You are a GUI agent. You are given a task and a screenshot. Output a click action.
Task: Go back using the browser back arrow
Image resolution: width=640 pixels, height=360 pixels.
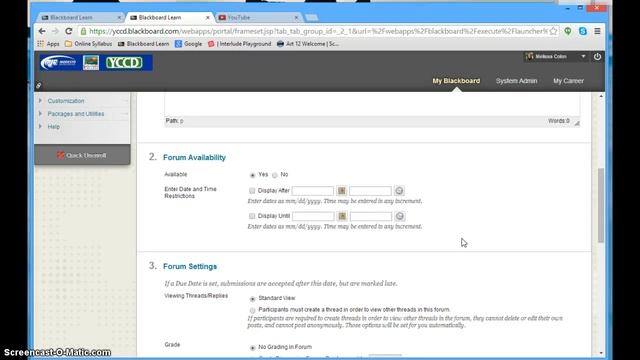pyautogui.click(x=42, y=31)
